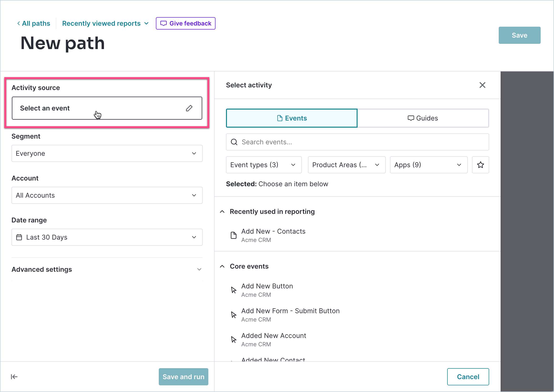Click cursor icon beside Add New Form - Submit Button
The width and height of the screenshot is (554, 392).
coord(234,315)
